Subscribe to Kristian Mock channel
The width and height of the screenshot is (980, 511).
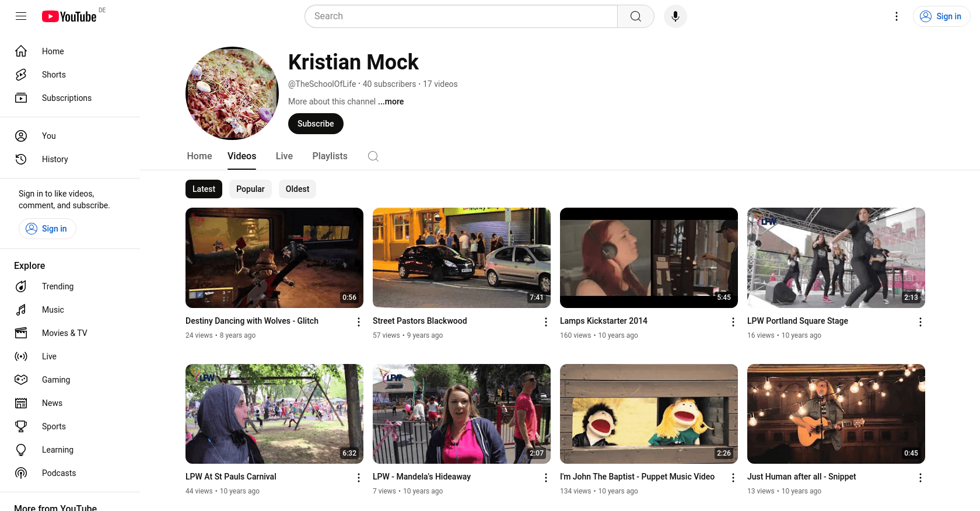pyautogui.click(x=316, y=124)
